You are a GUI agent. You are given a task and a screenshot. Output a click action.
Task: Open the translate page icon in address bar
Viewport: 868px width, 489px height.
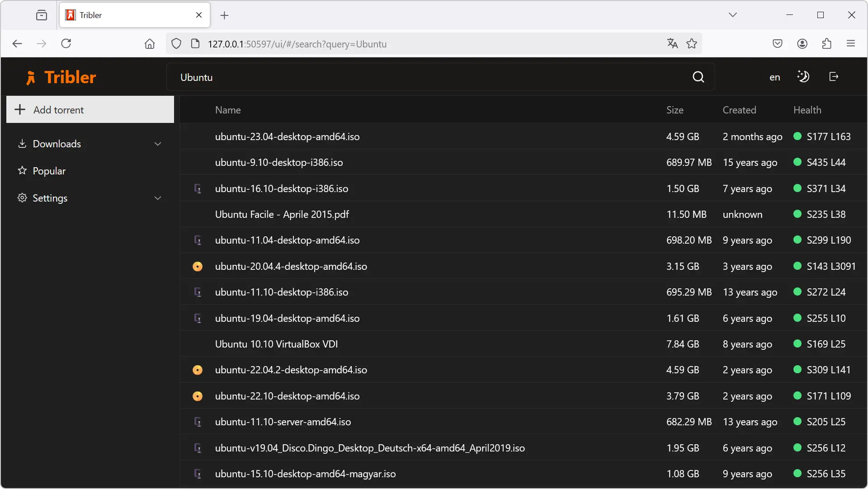[672, 43]
